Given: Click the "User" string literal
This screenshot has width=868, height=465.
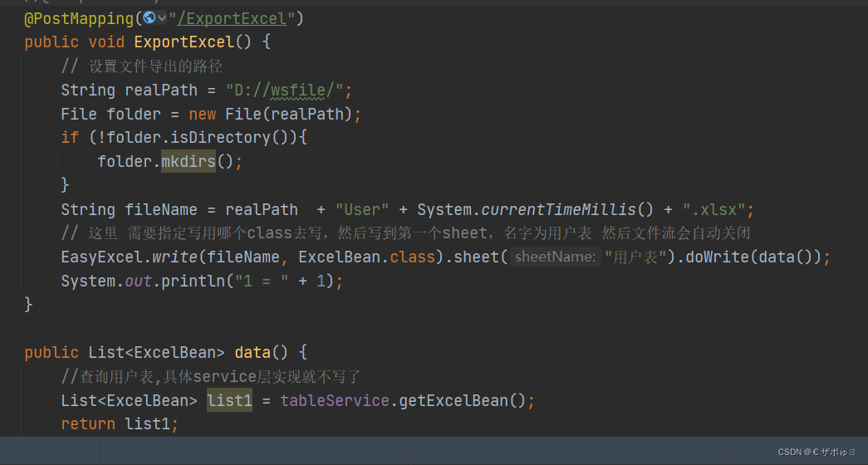Looking at the screenshot, I should 362,210.
